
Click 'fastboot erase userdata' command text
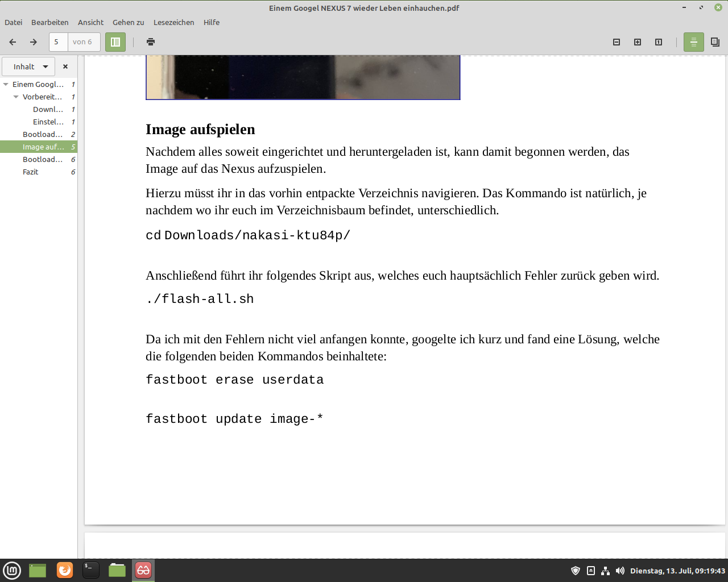[x=235, y=380]
